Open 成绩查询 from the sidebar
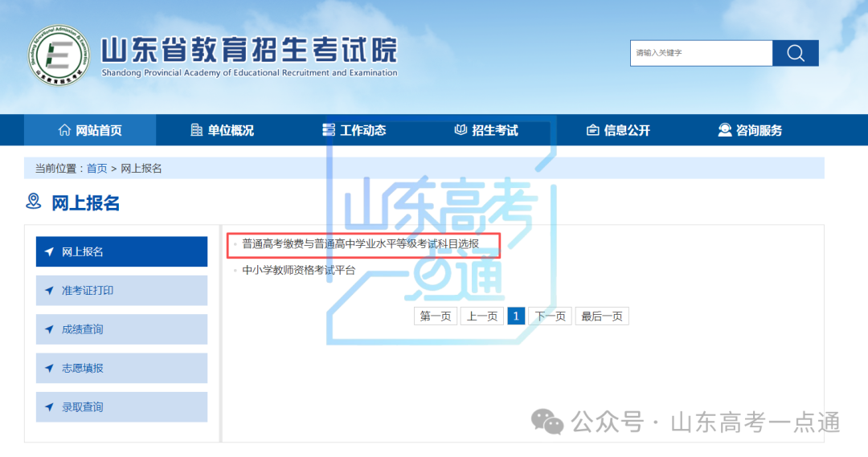The width and height of the screenshot is (868, 457). 121,329
